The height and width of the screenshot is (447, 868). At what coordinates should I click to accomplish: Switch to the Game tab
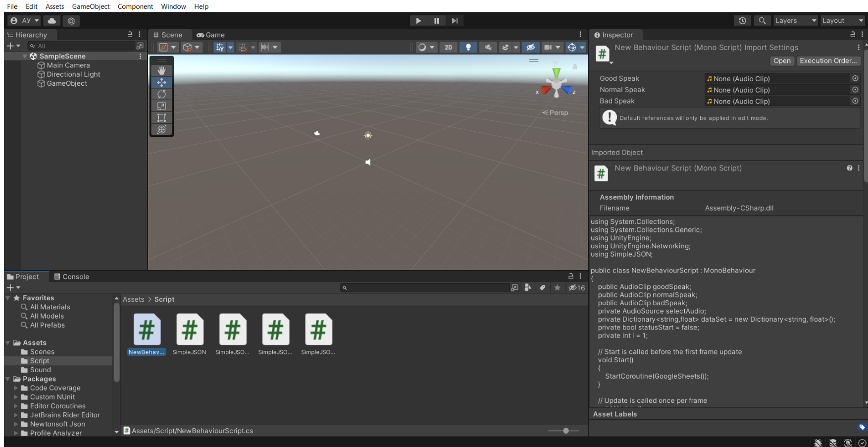point(211,35)
